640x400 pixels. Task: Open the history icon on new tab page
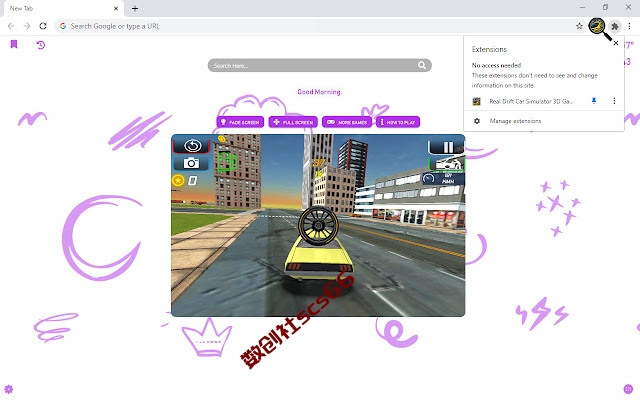point(40,45)
